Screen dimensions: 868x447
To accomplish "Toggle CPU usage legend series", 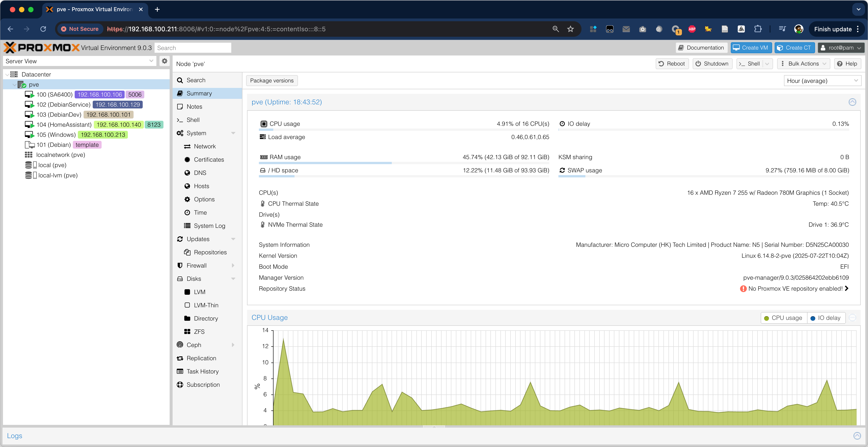I will tap(784, 318).
